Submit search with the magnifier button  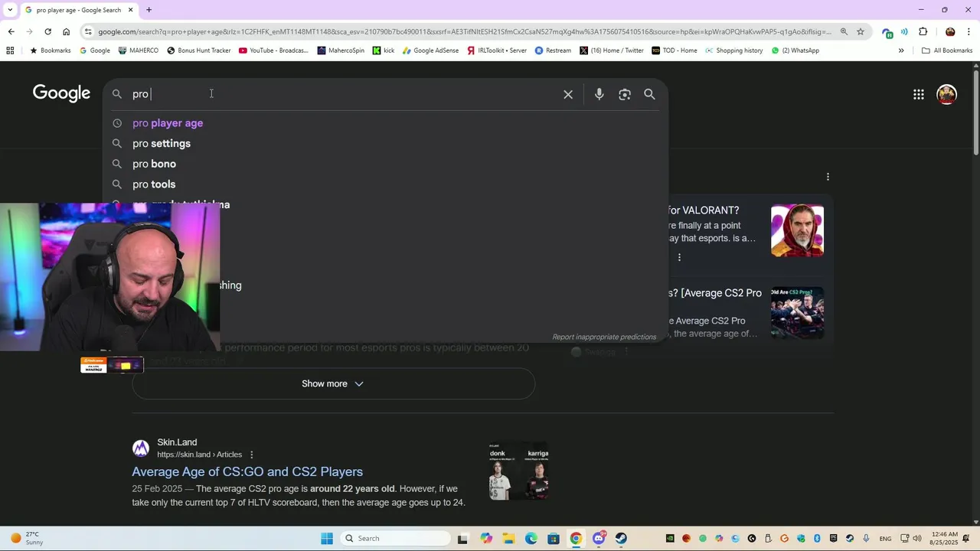(x=649, y=94)
